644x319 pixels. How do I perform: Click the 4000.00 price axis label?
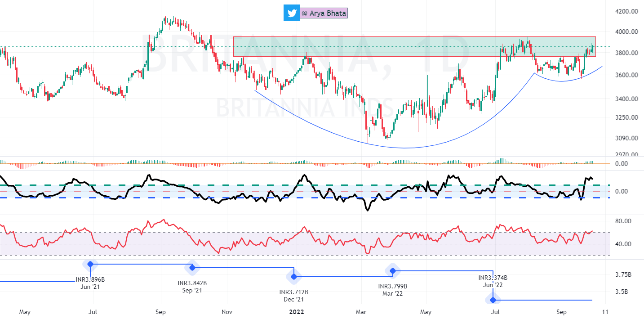[x=626, y=32]
